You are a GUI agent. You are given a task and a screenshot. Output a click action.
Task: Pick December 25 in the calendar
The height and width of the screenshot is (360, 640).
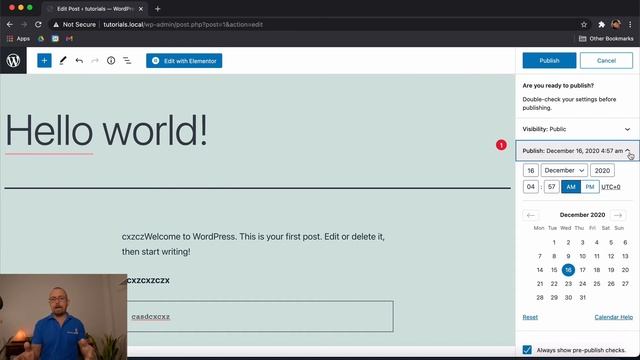(x=597, y=284)
